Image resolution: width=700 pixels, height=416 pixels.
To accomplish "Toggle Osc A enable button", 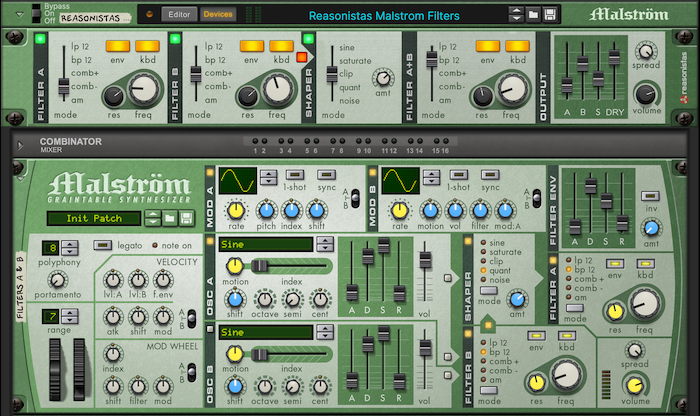I will pyautogui.click(x=210, y=241).
